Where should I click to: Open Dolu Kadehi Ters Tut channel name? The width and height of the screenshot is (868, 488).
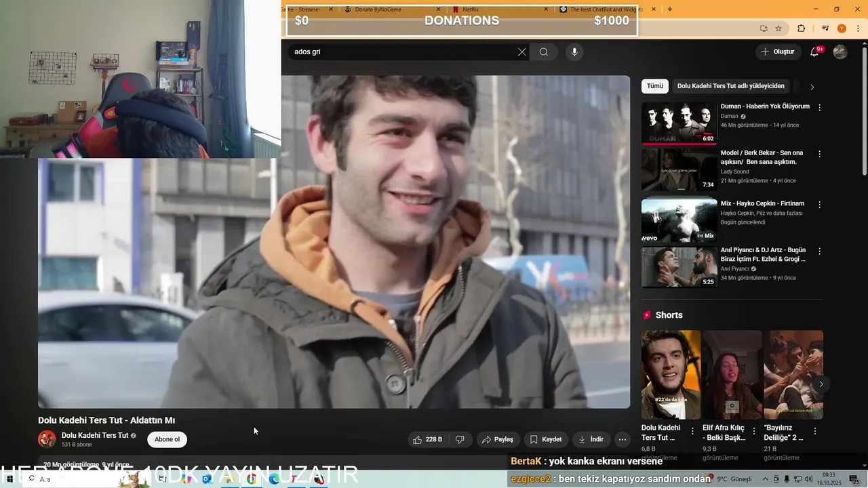95,435
